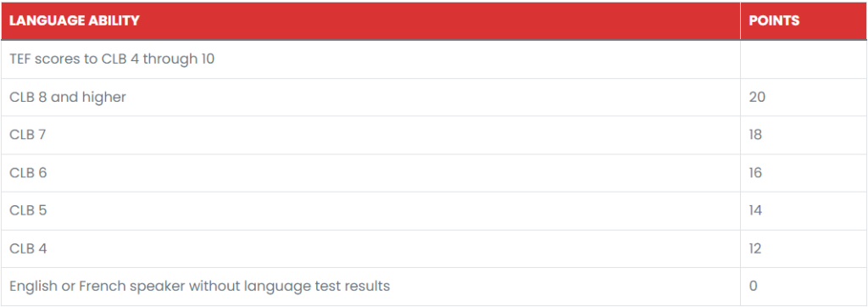868x307 pixels.
Task: Select the TEF scores to CLB 4 through 10 row
Action: [x=434, y=59]
